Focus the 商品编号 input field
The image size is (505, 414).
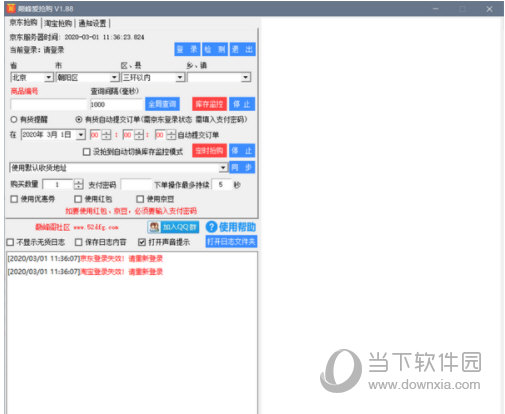point(49,105)
